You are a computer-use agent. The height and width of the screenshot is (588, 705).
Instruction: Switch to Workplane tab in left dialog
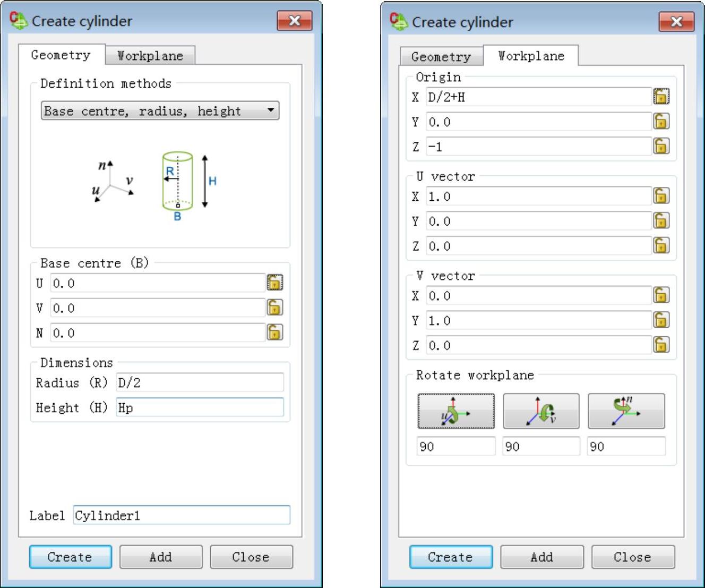coord(150,56)
